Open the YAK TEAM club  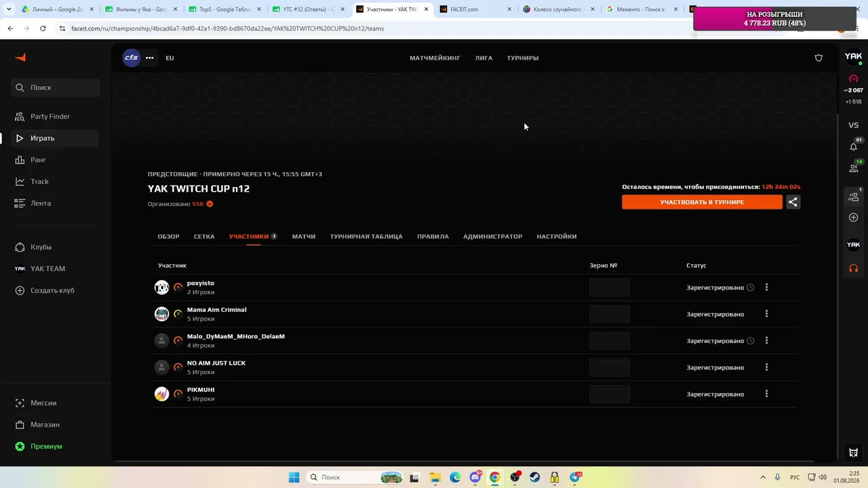[47, 269]
